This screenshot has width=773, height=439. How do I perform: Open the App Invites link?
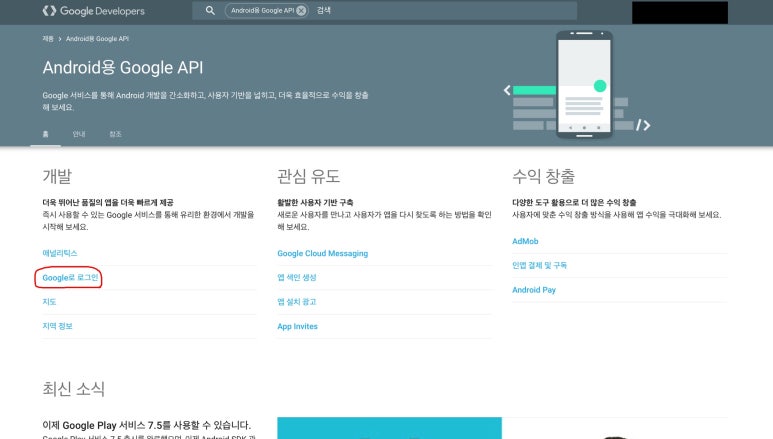click(297, 327)
